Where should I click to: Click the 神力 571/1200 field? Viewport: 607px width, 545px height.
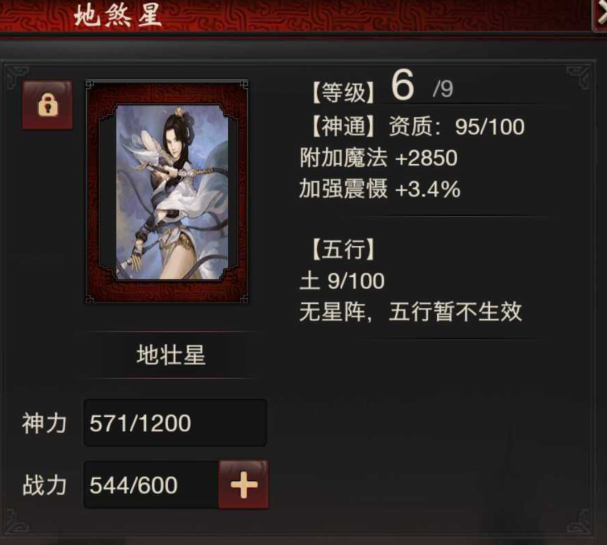175,423
